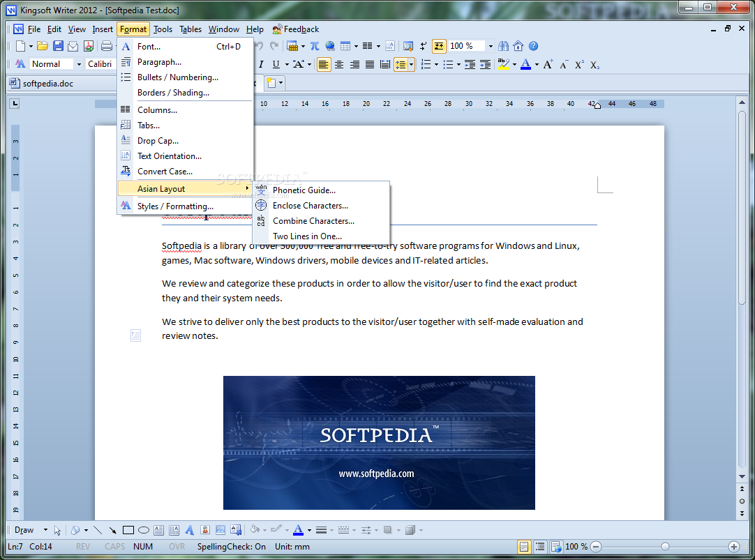
Task: Insert WordArt from Draw toolbar
Action: [x=190, y=530]
